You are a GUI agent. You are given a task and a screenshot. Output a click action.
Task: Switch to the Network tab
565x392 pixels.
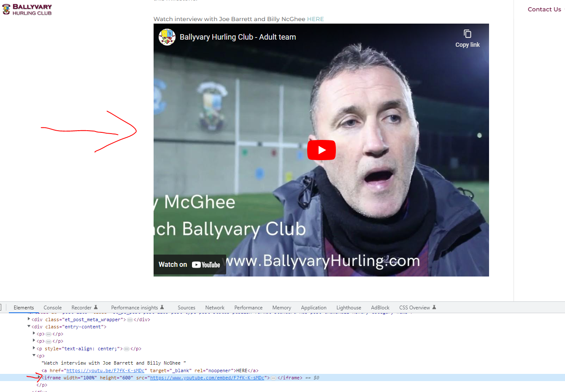[215, 308]
